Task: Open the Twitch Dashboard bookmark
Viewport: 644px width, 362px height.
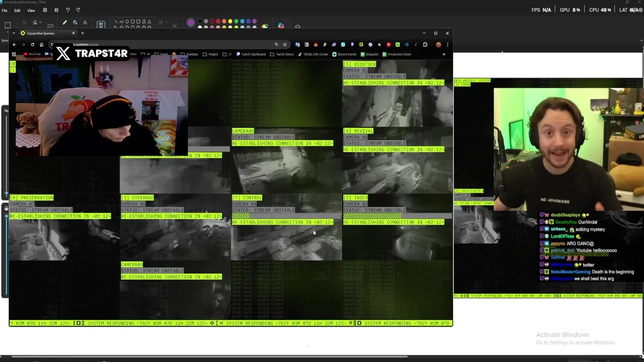Action: point(251,54)
